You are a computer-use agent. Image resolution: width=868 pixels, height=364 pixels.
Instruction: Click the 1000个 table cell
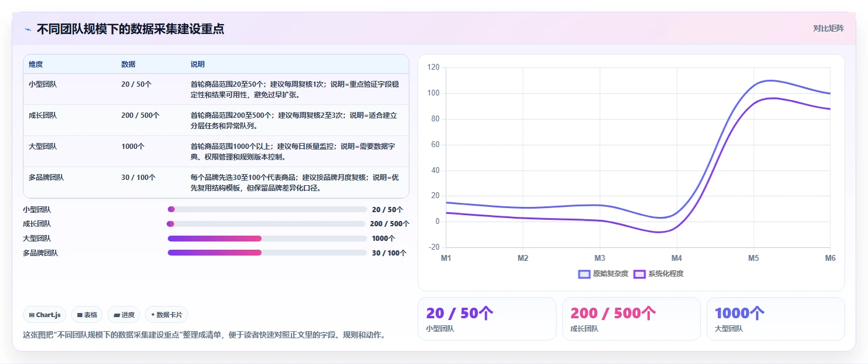coord(133,147)
